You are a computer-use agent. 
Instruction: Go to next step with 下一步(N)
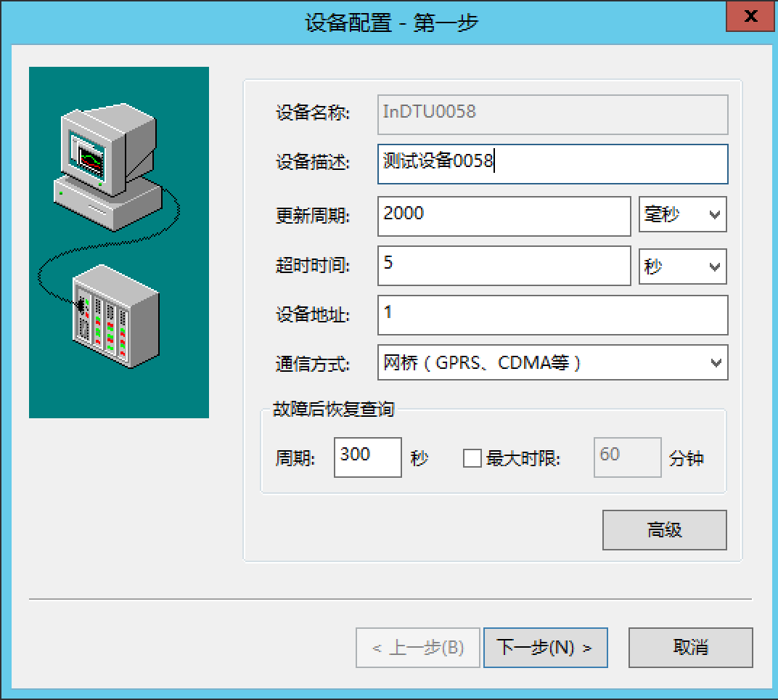click(x=545, y=647)
